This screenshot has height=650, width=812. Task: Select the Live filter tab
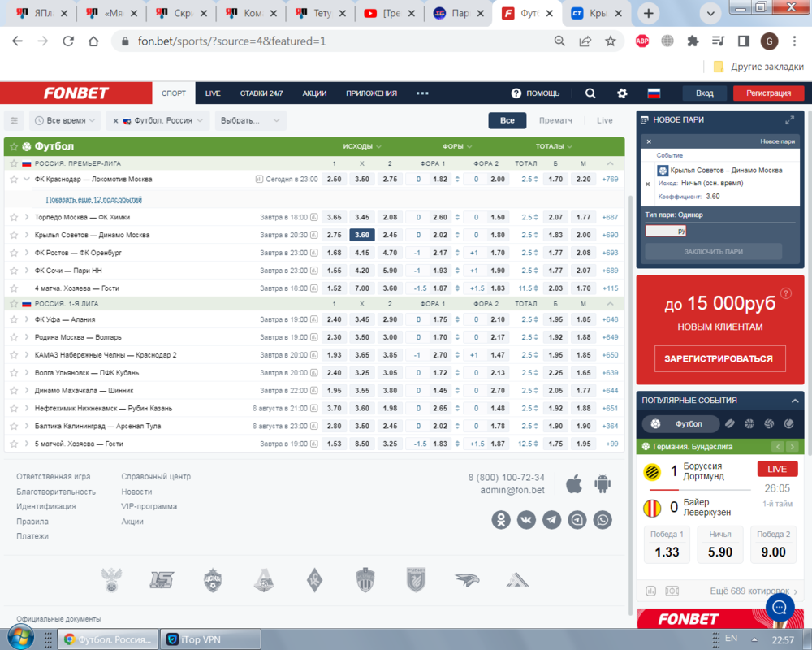pos(604,120)
